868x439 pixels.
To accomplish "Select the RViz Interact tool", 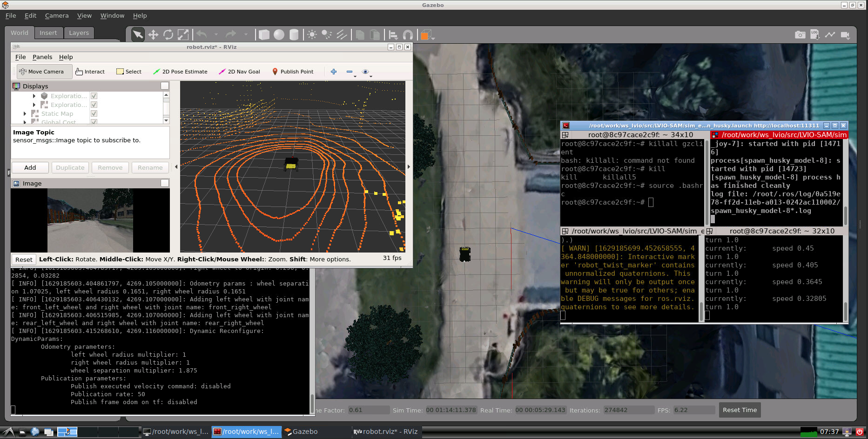I will [x=90, y=72].
